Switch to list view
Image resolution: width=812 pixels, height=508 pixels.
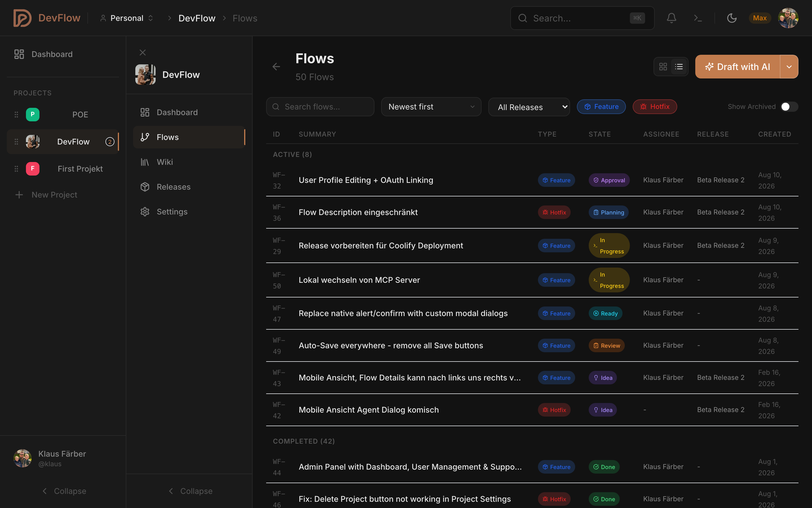coord(679,67)
